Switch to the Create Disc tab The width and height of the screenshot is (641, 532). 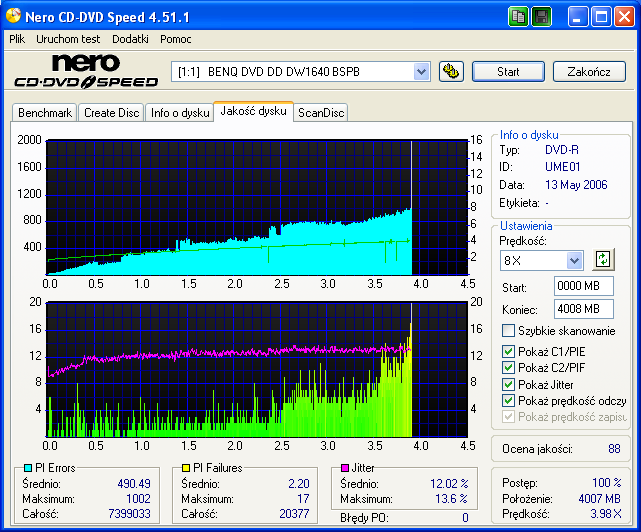click(112, 113)
